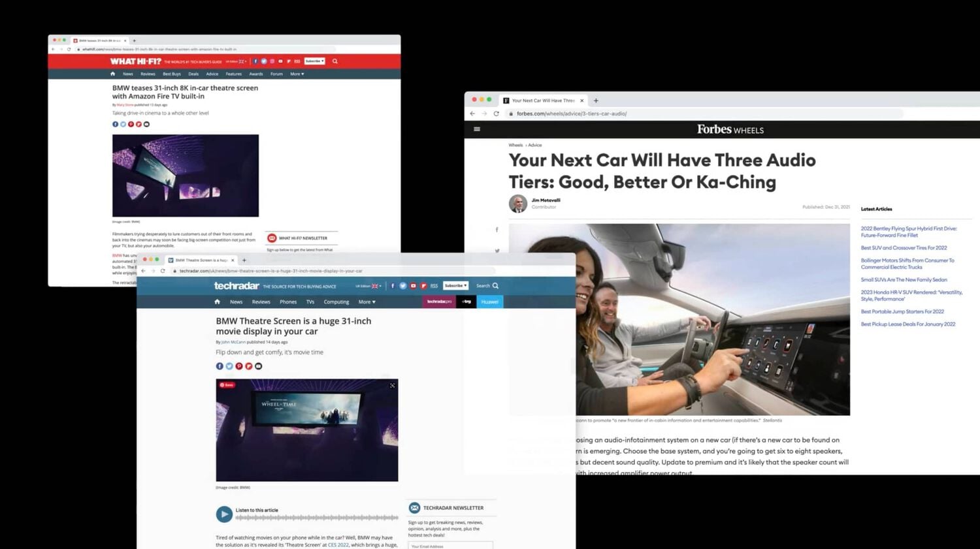Image resolution: width=980 pixels, height=549 pixels.
Task: Open What Hi-Fi Instagram icon in header
Action: click(x=272, y=61)
